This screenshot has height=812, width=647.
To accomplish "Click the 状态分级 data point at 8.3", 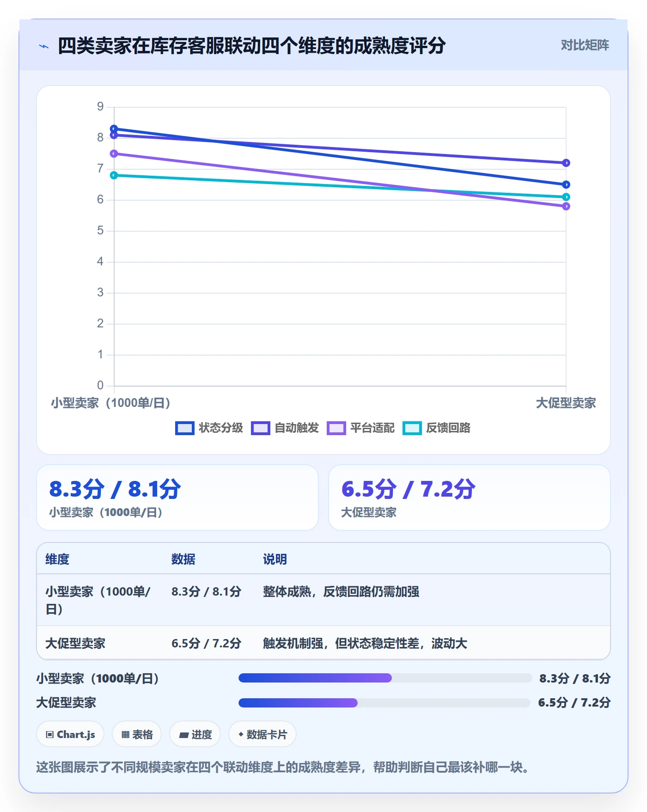I will [x=114, y=129].
